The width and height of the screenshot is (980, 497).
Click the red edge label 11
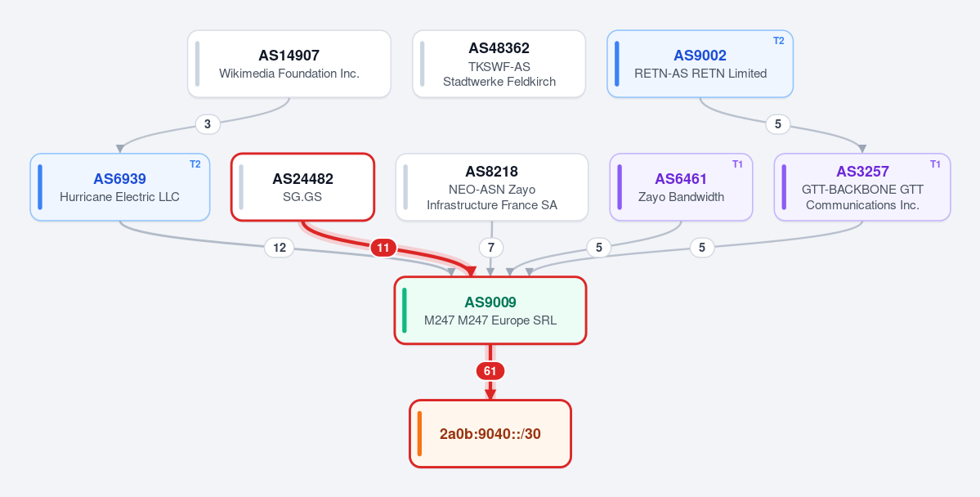click(x=383, y=248)
